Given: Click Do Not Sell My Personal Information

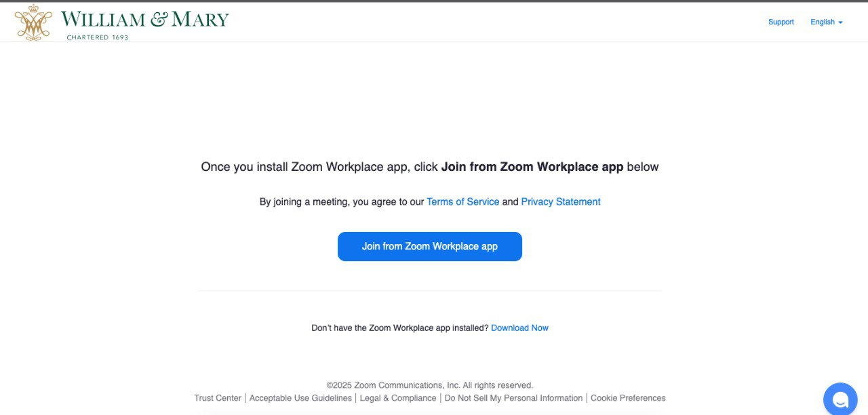Looking at the screenshot, I should tap(513, 399).
